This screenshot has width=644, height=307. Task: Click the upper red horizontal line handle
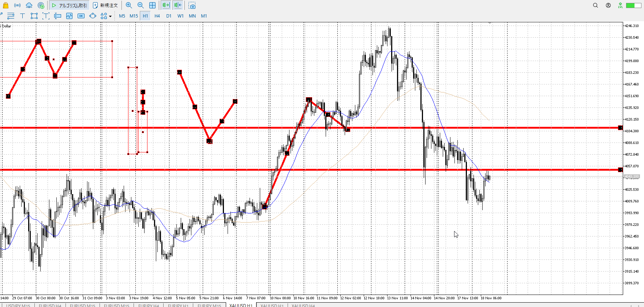620,128
